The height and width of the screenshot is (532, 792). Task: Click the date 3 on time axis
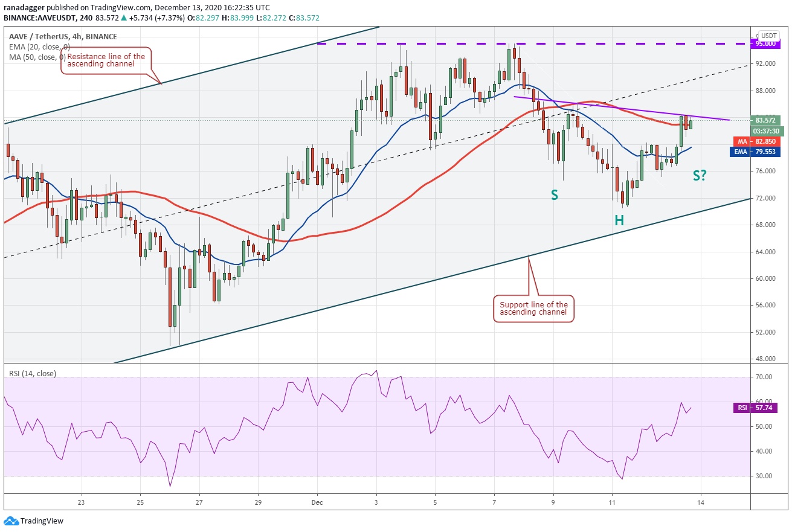376,502
